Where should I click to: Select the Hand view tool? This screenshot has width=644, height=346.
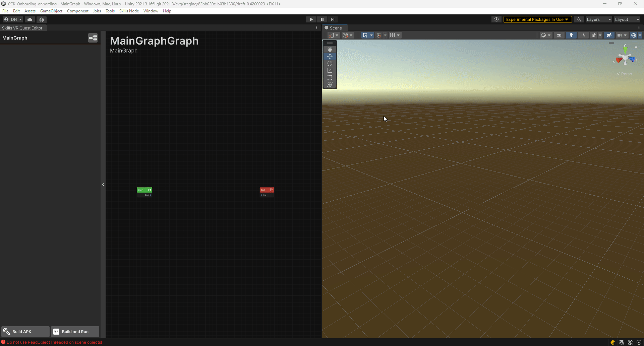click(x=330, y=49)
